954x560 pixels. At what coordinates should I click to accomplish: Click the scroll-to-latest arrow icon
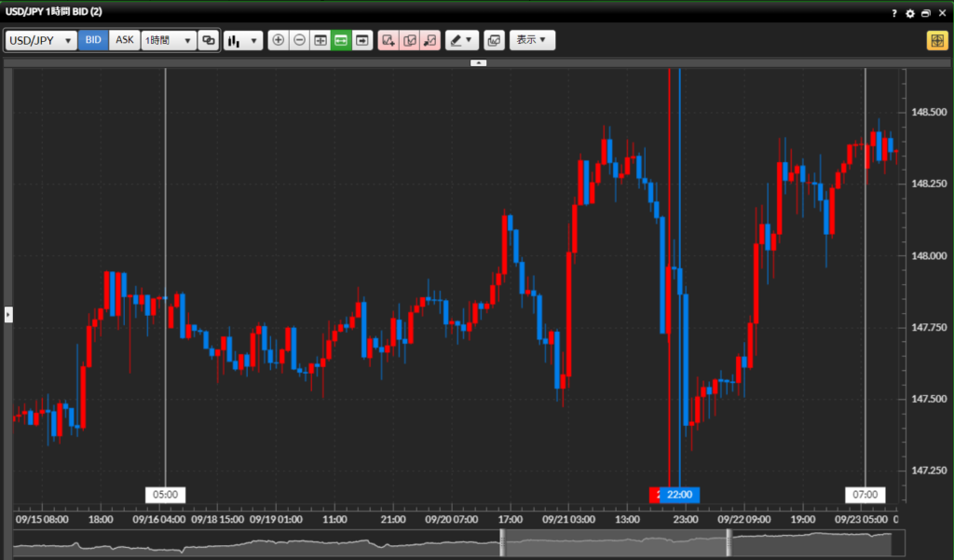362,41
